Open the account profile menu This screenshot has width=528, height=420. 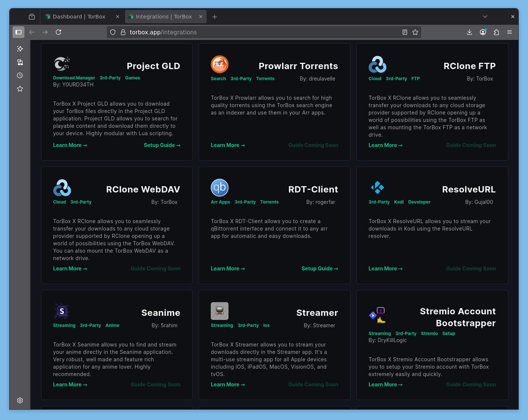483,32
